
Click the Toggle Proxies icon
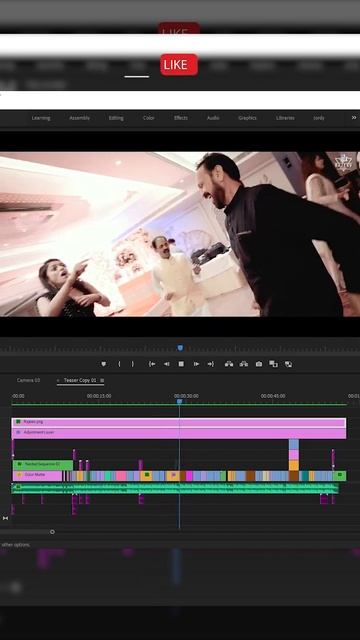[x=288, y=364]
